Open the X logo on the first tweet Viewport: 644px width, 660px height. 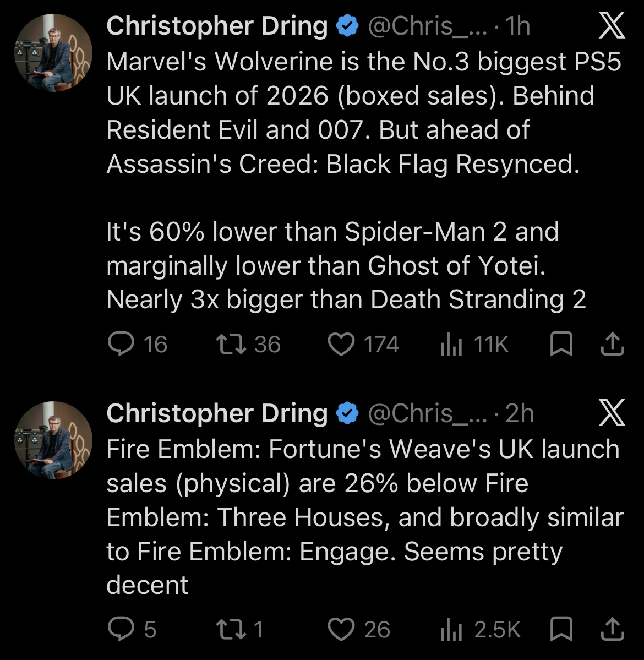click(612, 26)
